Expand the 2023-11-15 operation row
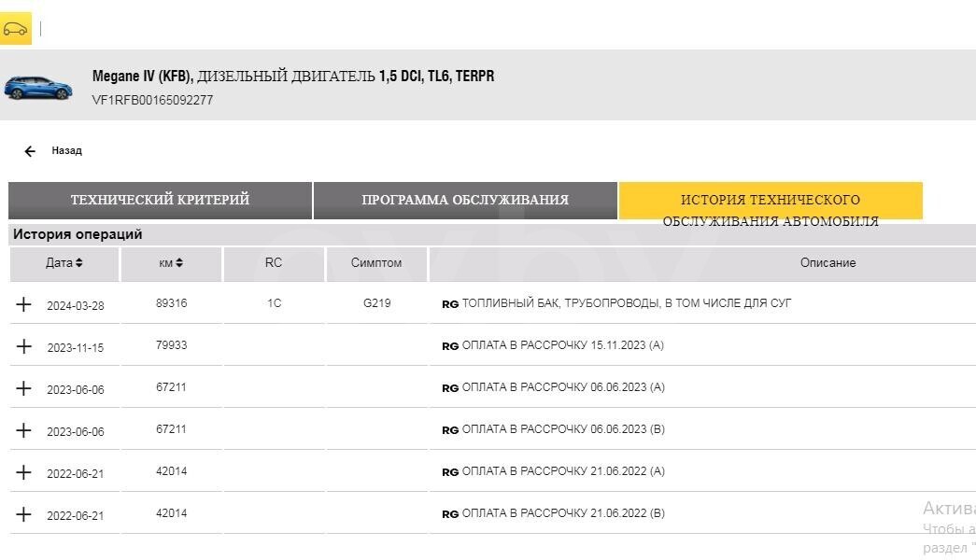Screen dimensions: 976x560 23,346
